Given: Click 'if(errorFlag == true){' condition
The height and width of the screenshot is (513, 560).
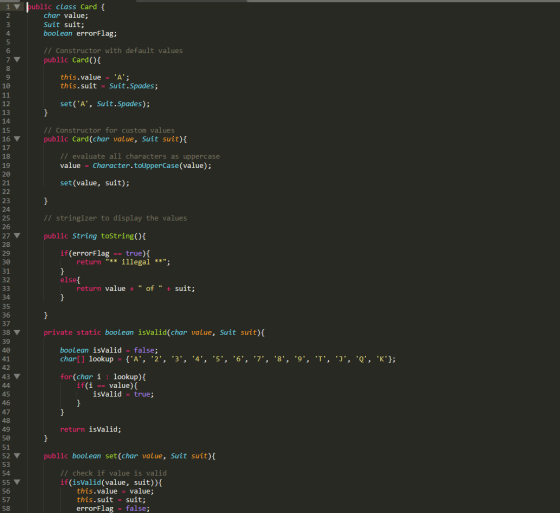Looking at the screenshot, I should pos(105,253).
